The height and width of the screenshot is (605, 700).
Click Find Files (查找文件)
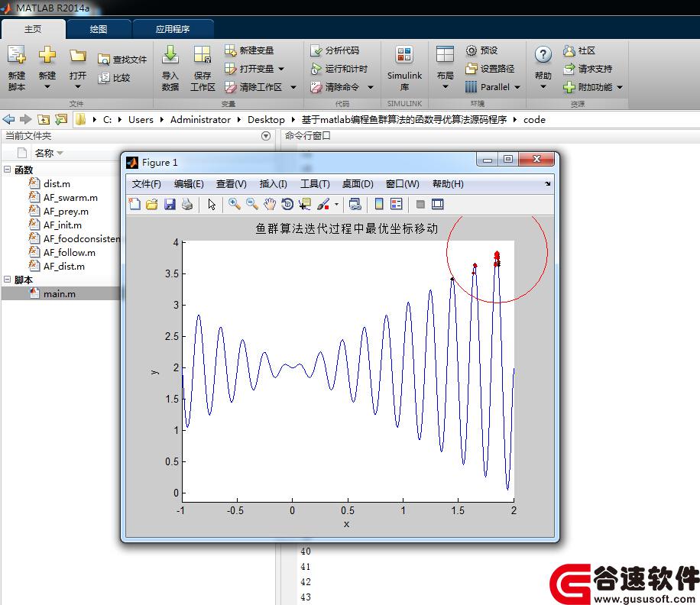tap(122, 60)
